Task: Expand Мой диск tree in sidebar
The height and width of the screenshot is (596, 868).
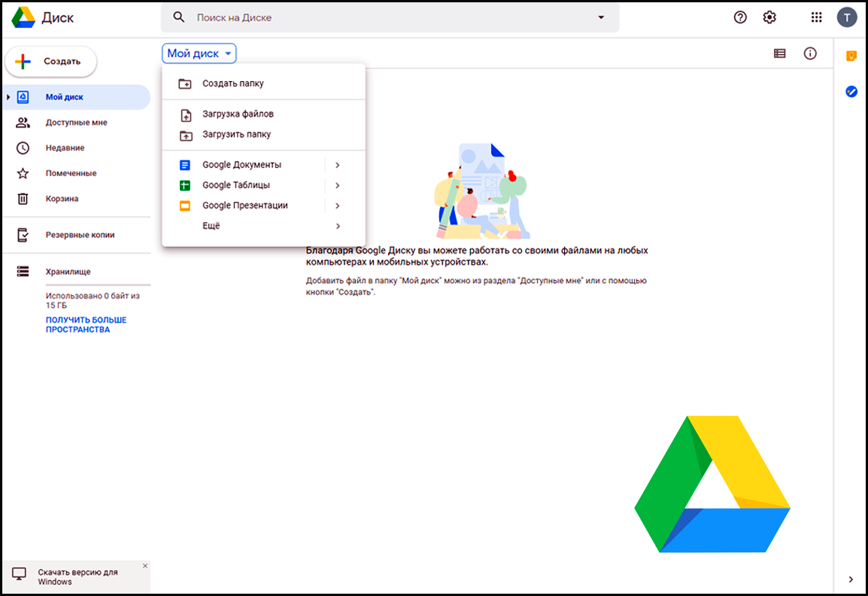Action: pyautogui.click(x=8, y=97)
